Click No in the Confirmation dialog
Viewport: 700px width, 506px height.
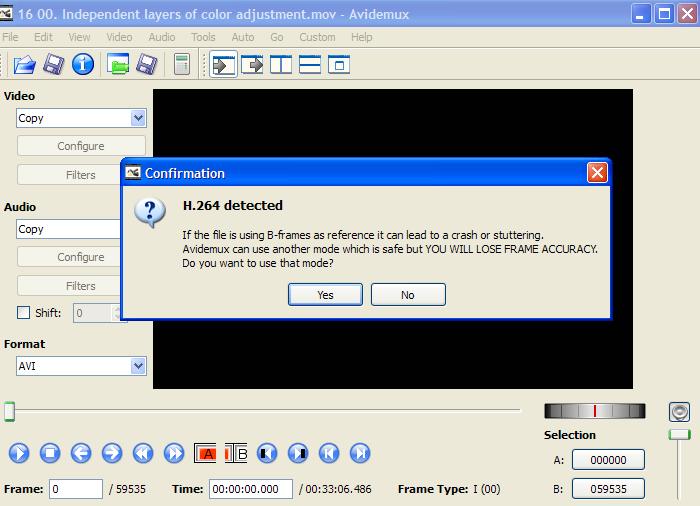coord(408,295)
